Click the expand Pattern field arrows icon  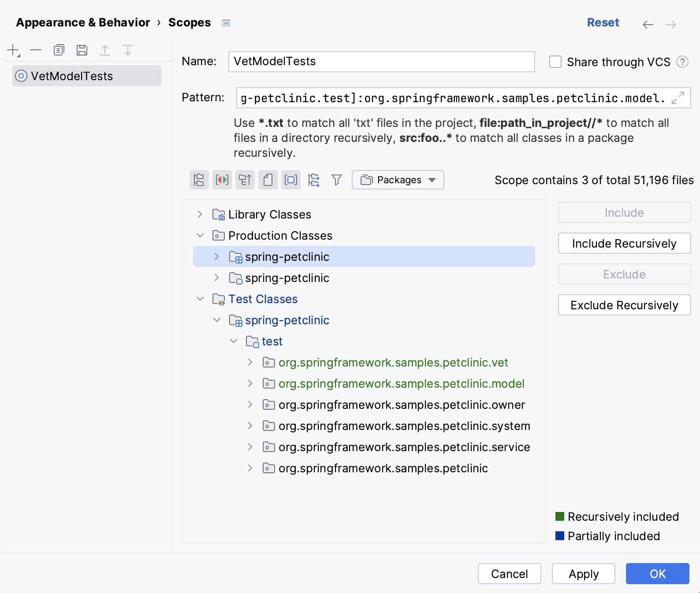(678, 98)
